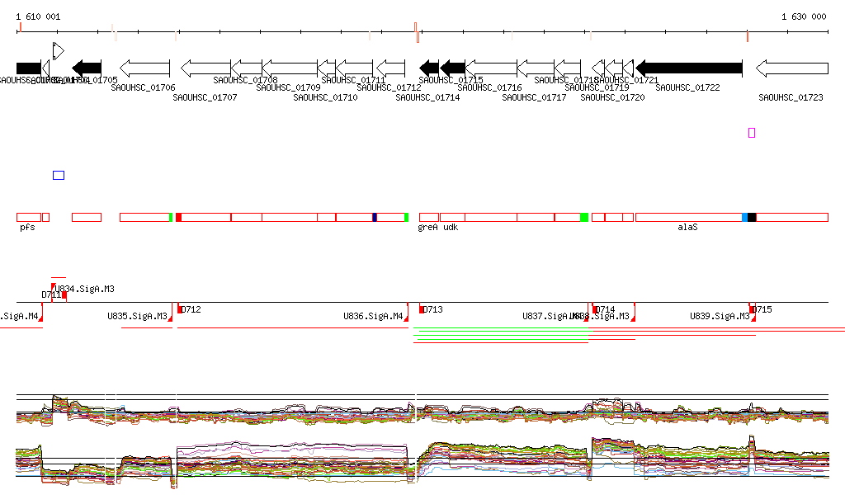Click the U839.SigA.M3 promoter label

coord(720,316)
